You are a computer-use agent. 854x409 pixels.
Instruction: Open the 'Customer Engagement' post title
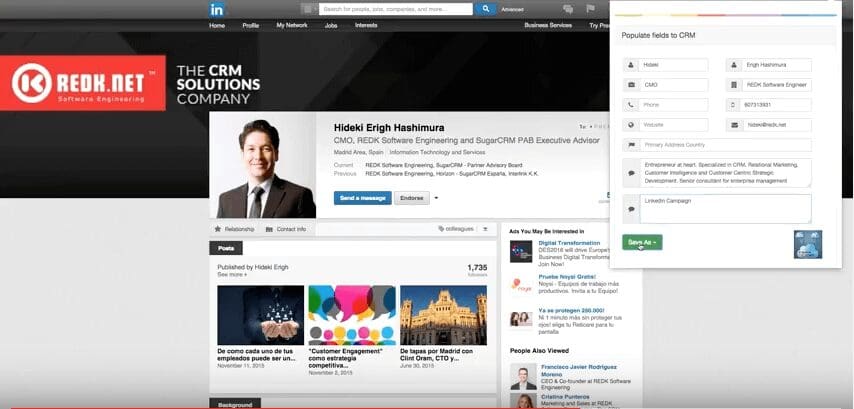[345, 358]
